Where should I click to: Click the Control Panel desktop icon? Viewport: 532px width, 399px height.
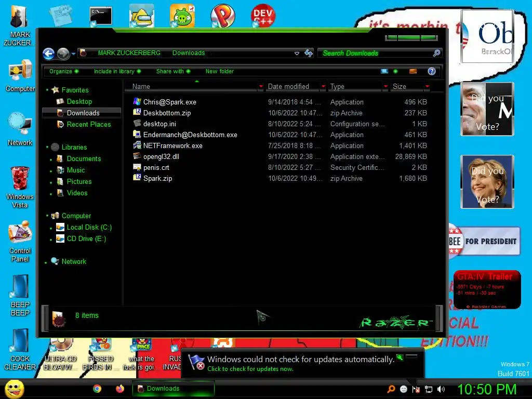point(20,241)
